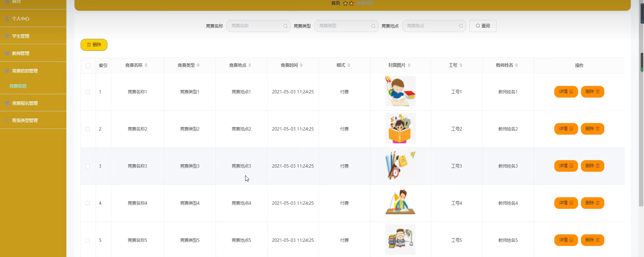Viewport: 644px width, 257px height.
Task: Click cover image thumbnail of row 4
Action: [x=400, y=202]
